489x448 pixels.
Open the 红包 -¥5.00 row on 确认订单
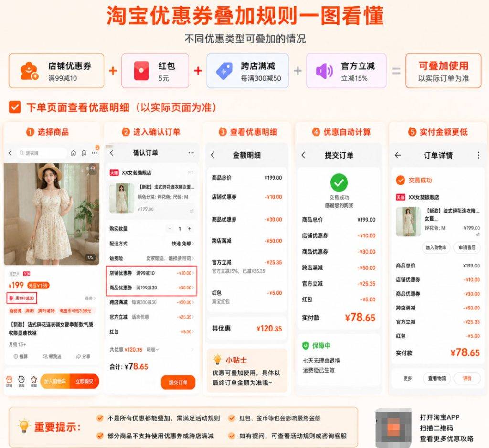point(151,331)
